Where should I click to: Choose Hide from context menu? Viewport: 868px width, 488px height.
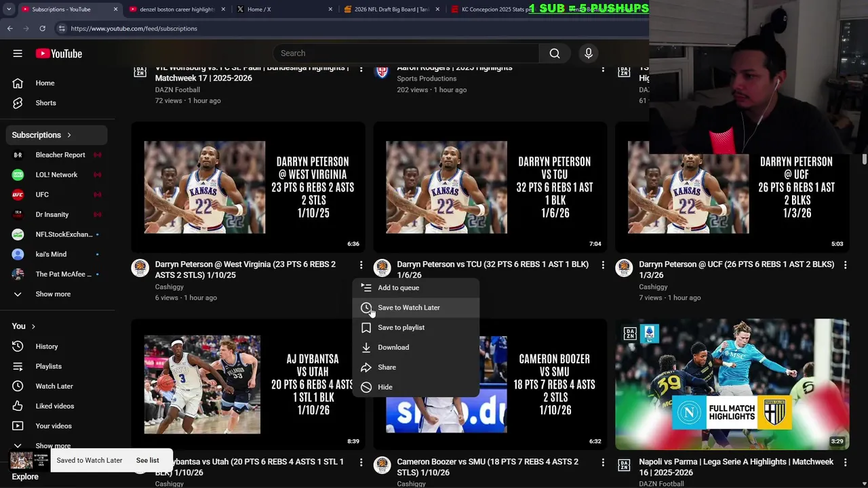416,387
